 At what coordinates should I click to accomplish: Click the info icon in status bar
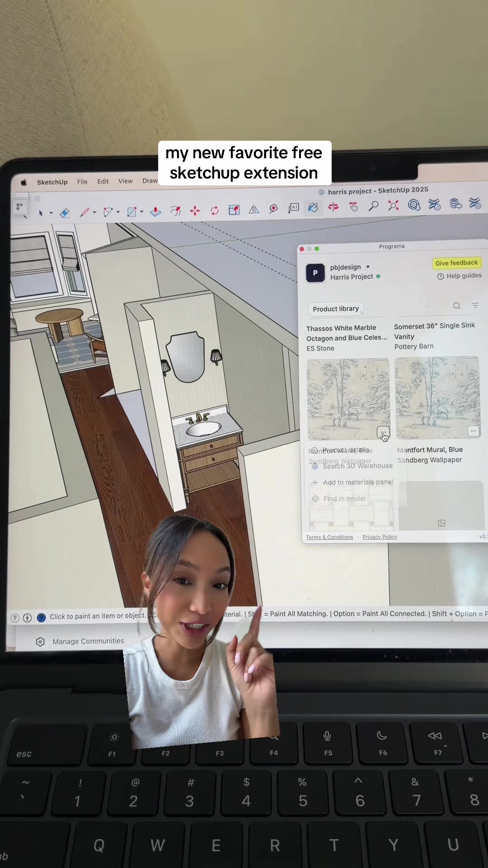(x=27, y=618)
